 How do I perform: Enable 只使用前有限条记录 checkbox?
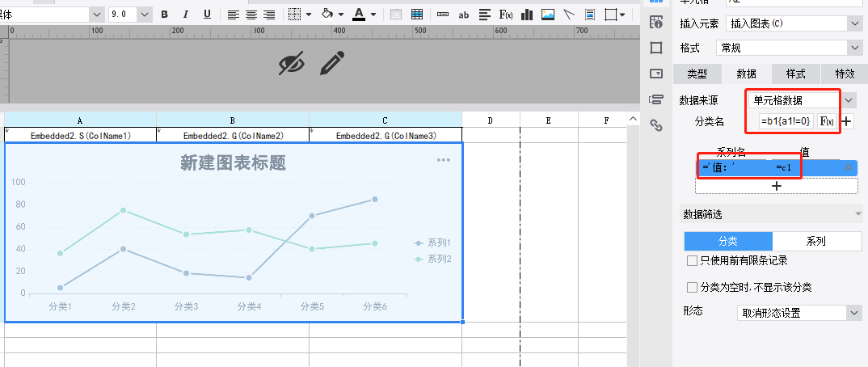[x=692, y=261]
